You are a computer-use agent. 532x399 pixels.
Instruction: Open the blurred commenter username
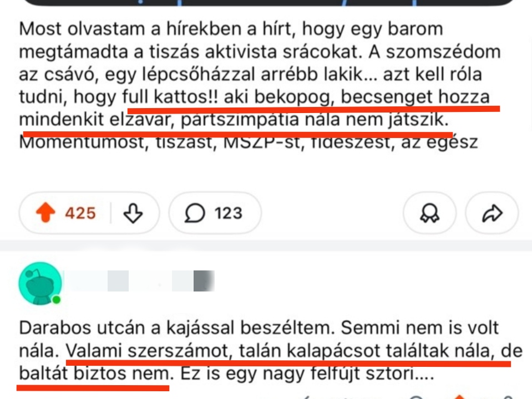click(139, 281)
